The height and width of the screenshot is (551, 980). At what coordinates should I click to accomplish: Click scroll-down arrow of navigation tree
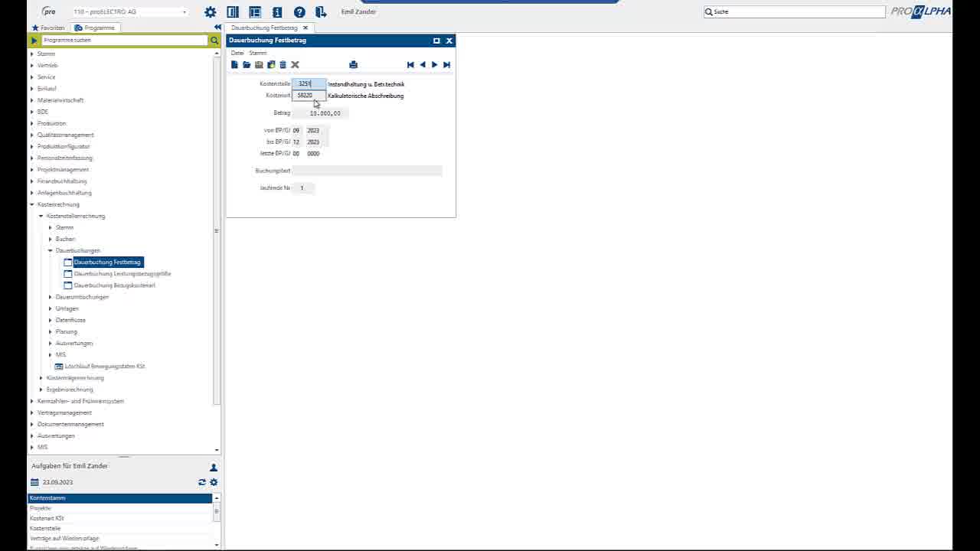click(x=217, y=450)
